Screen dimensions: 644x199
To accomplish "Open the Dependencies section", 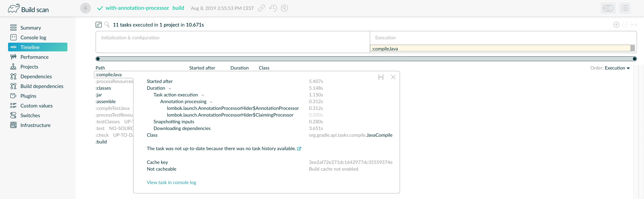I will [38, 76].
